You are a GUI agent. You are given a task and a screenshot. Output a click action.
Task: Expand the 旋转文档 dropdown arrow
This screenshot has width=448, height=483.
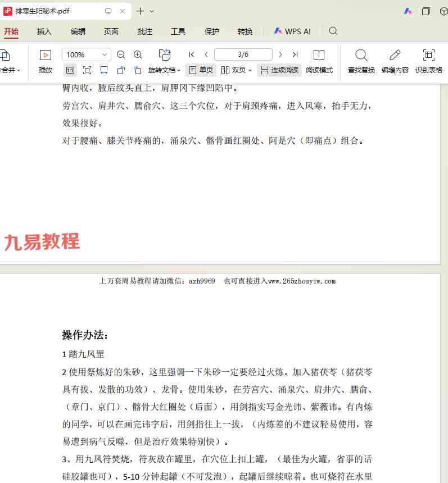click(x=179, y=71)
